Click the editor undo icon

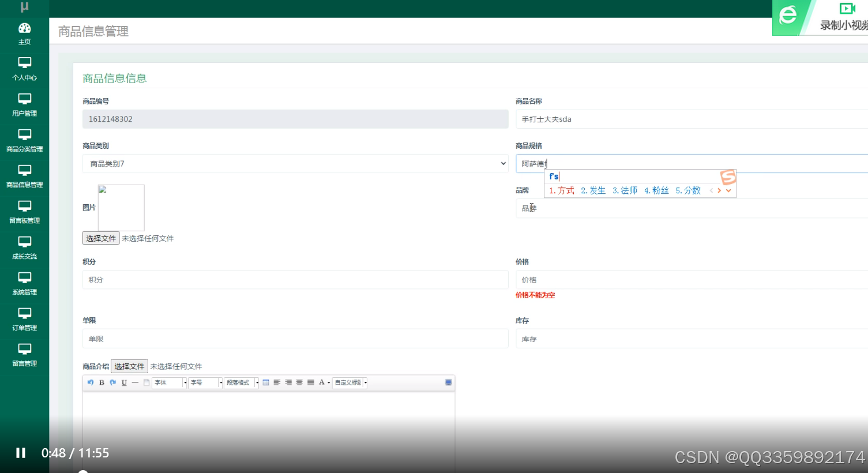click(x=91, y=382)
